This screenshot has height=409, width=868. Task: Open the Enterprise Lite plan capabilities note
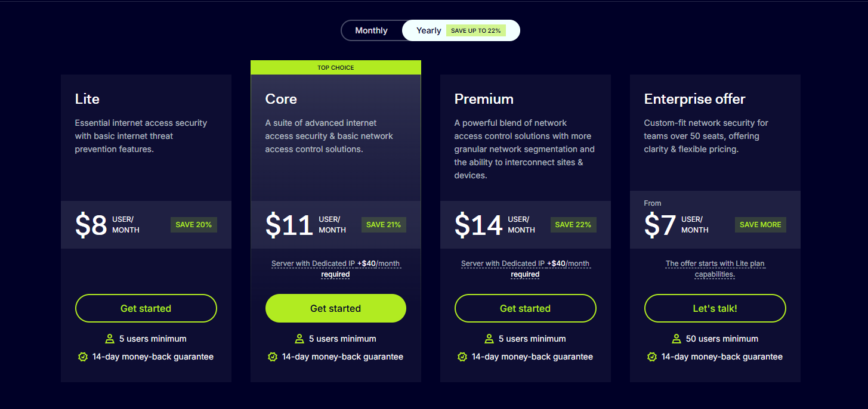[715, 269]
